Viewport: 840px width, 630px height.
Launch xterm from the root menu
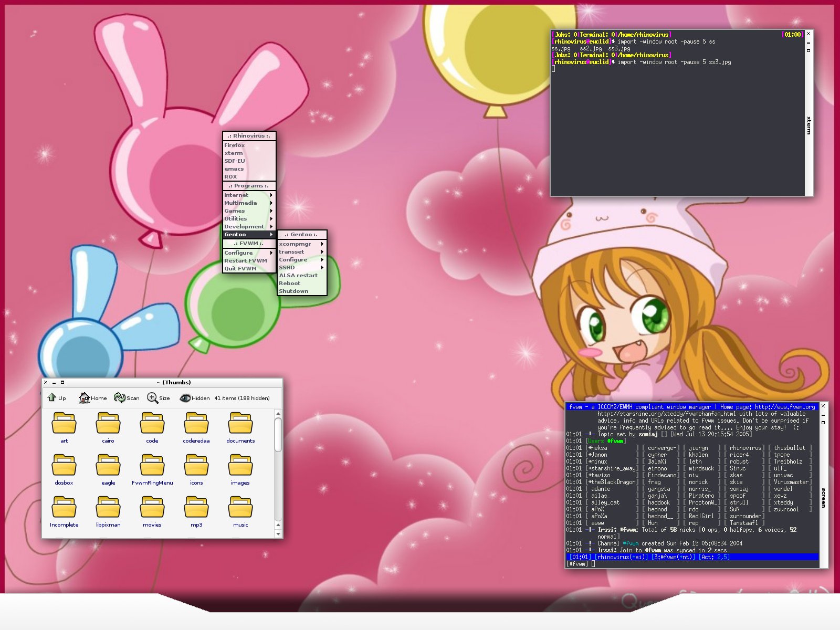(249, 153)
